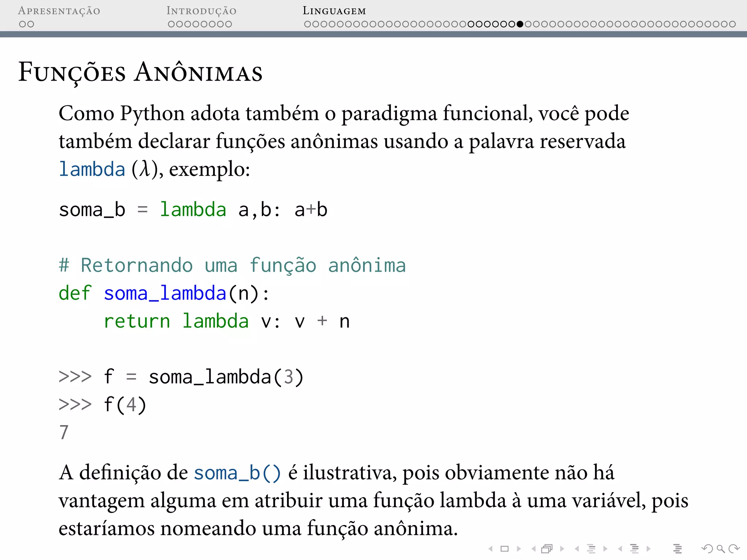Click the λ symbol in parentheses
Image resolution: width=747 pixels, height=560 pixels.
[x=145, y=169]
